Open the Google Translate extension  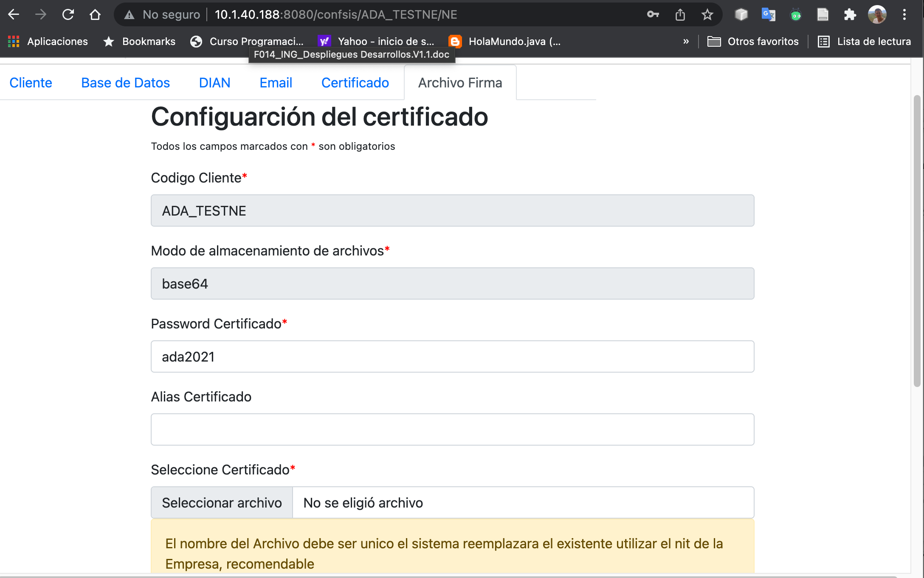(768, 14)
